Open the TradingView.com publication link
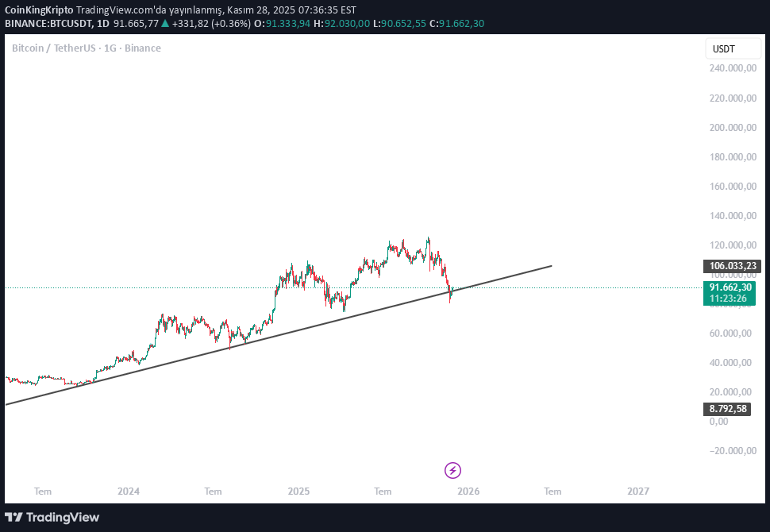This screenshot has width=770, height=532. tap(116, 10)
